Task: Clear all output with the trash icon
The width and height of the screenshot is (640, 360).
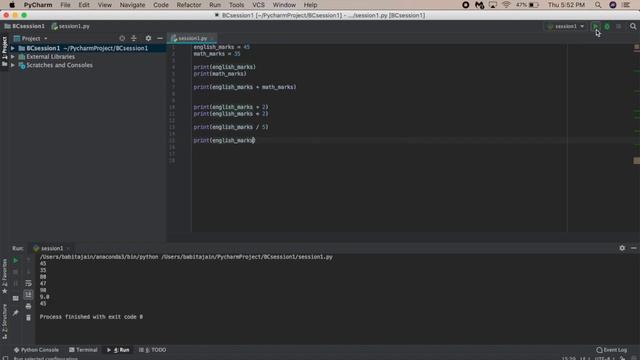Action: tap(28, 318)
